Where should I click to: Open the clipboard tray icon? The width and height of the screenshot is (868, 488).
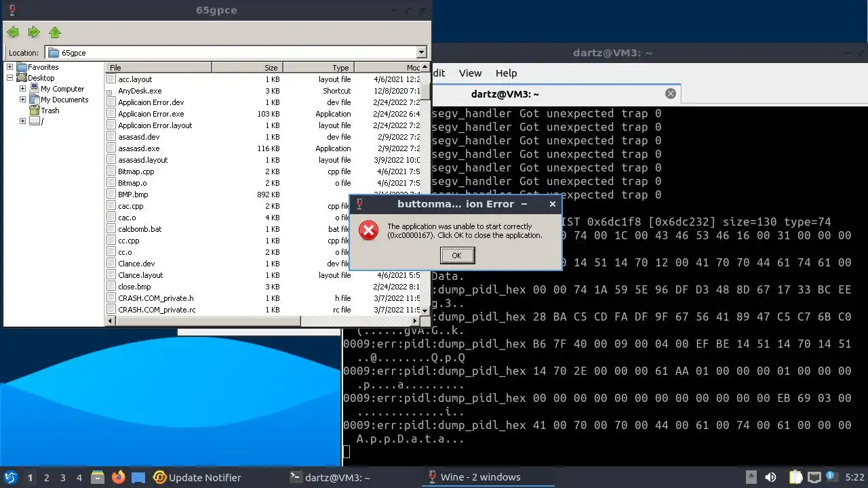795,477
